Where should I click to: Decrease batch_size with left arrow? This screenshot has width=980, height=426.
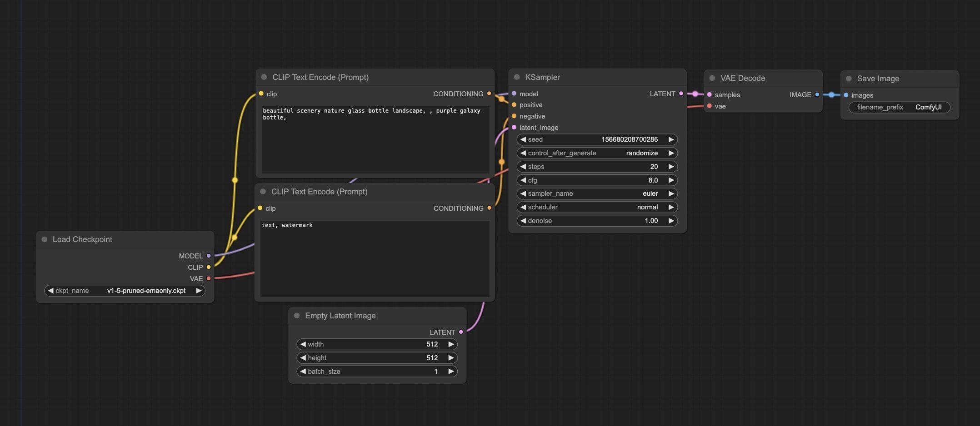[x=303, y=372]
